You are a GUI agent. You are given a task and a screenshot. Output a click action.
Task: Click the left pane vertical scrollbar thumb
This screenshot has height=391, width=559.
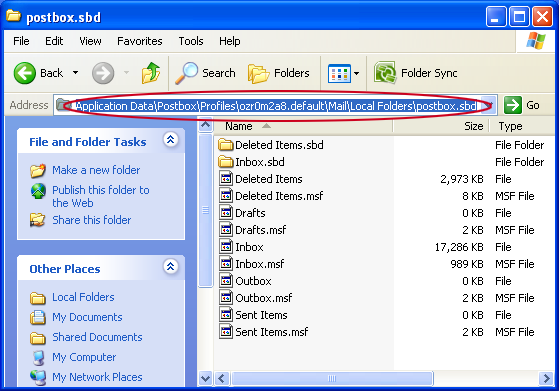205,210
